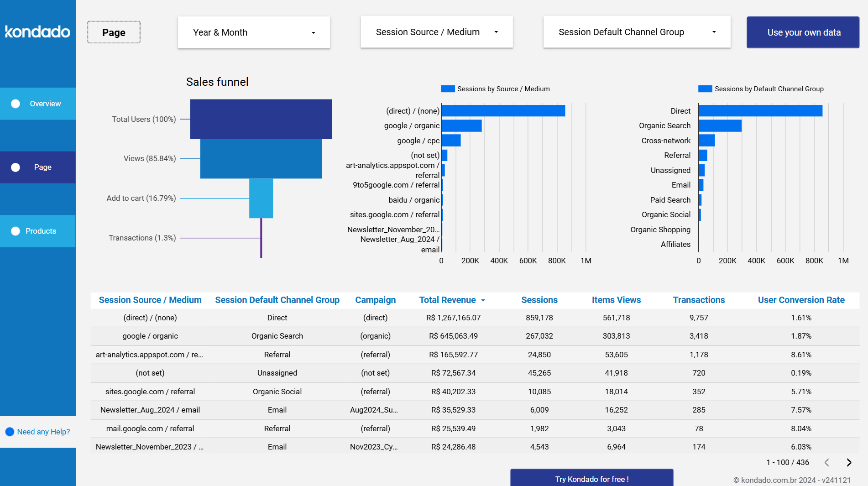
Task: Click the Use your own data button
Action: (803, 32)
